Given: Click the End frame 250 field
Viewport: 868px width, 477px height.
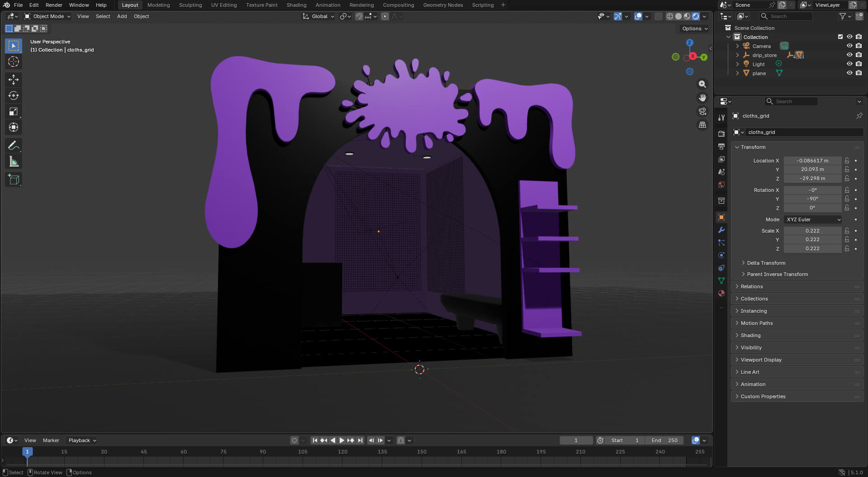Looking at the screenshot, I should coord(664,440).
